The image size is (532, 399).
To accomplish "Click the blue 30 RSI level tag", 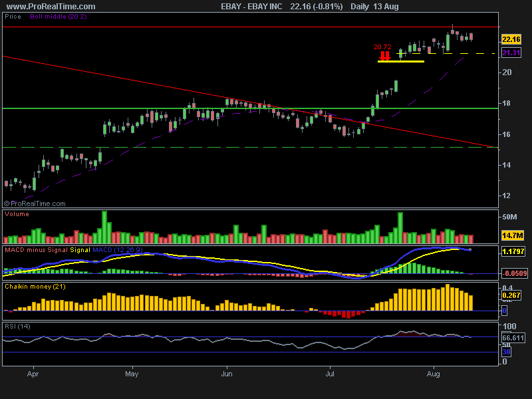I will pos(506,352).
